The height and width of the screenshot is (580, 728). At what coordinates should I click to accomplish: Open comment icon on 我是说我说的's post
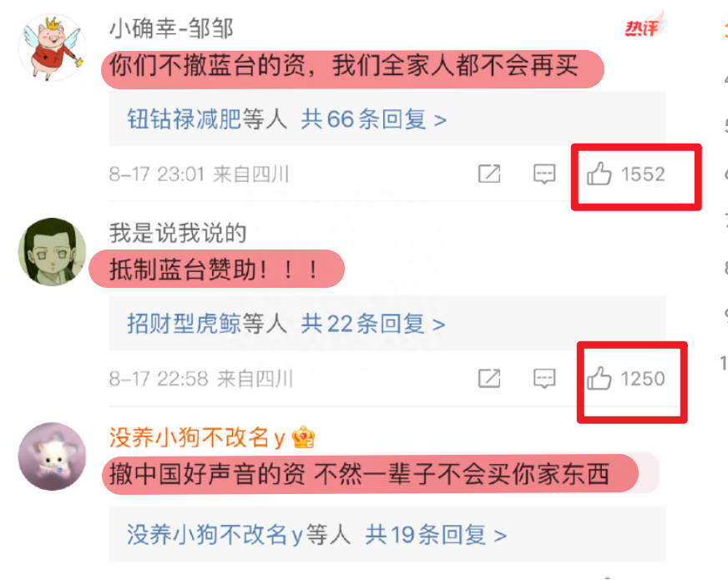pyautogui.click(x=544, y=379)
